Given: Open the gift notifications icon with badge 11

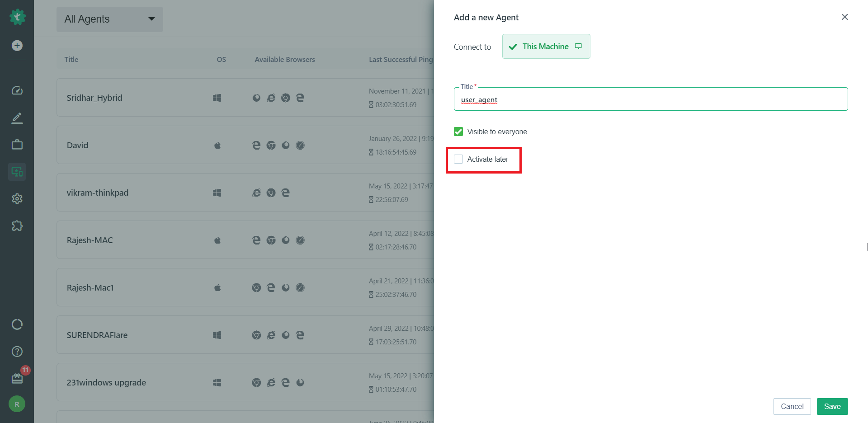Looking at the screenshot, I should click(17, 378).
